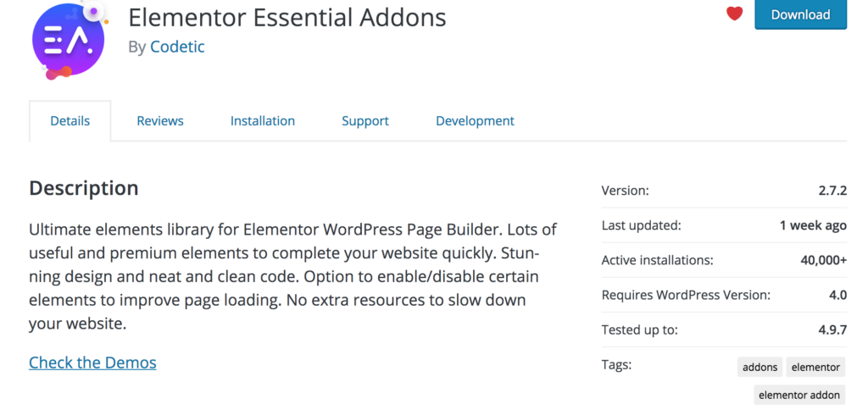Image resolution: width=868 pixels, height=410 pixels.
Task: Select the elementor tag
Action: [816, 367]
